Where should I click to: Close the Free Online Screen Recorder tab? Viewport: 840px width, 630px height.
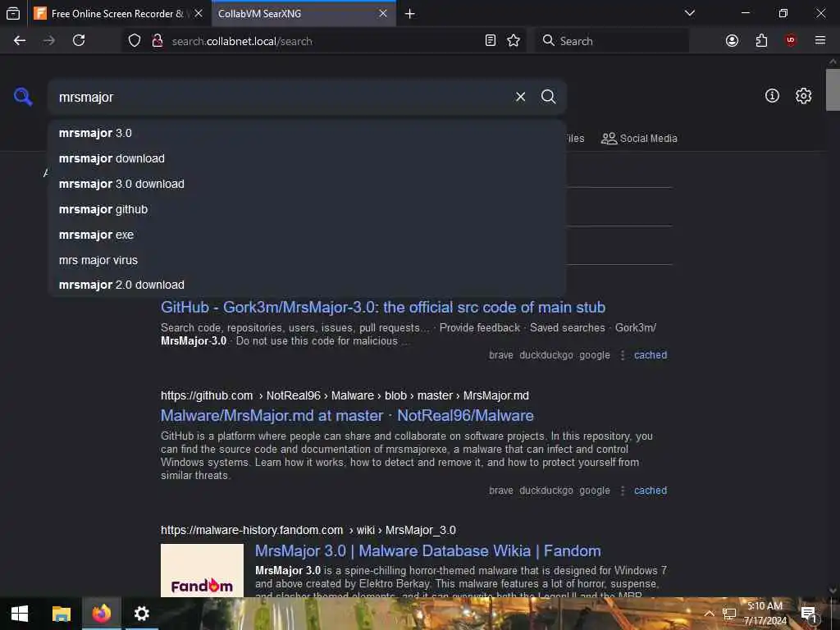(x=199, y=14)
